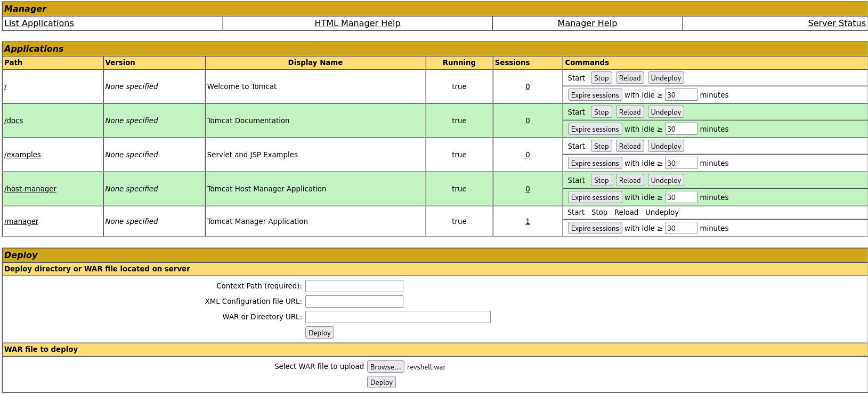Stop the /docs application

pos(601,112)
